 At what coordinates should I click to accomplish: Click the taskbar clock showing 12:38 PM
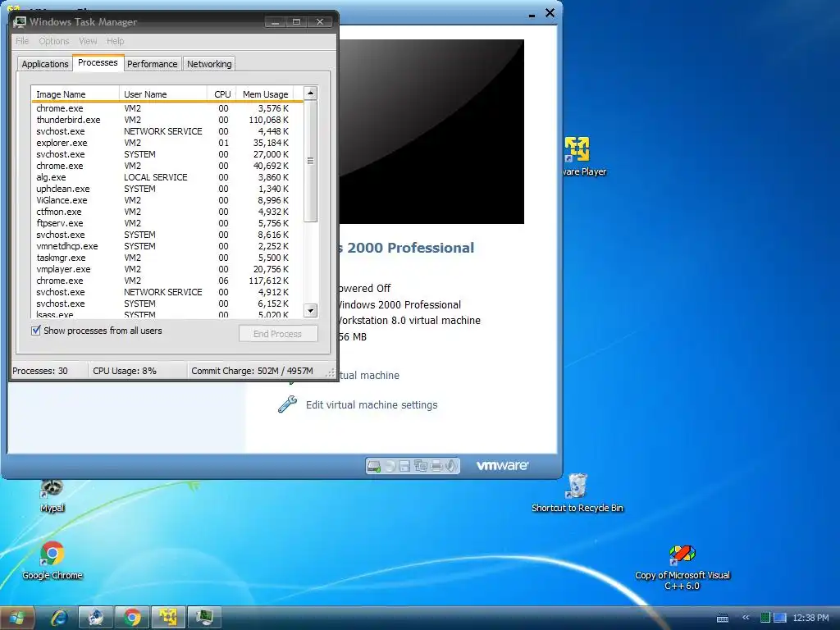[x=810, y=618]
